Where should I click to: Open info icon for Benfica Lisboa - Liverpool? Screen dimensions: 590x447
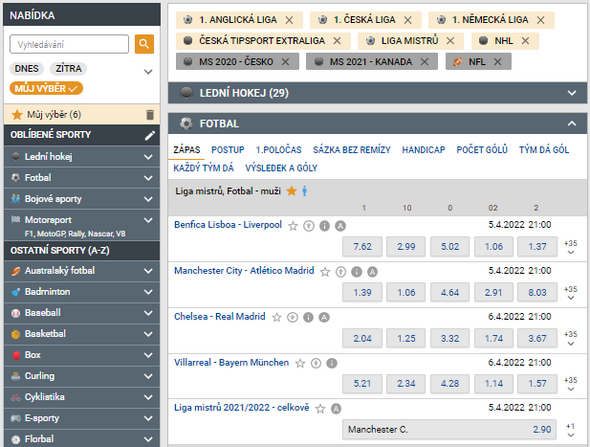[x=324, y=226]
